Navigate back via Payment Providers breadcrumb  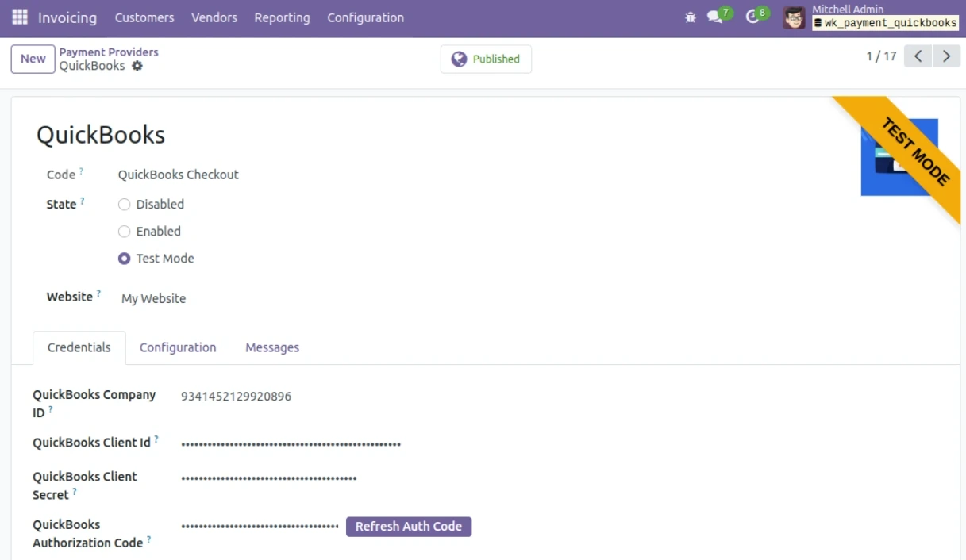click(x=110, y=52)
